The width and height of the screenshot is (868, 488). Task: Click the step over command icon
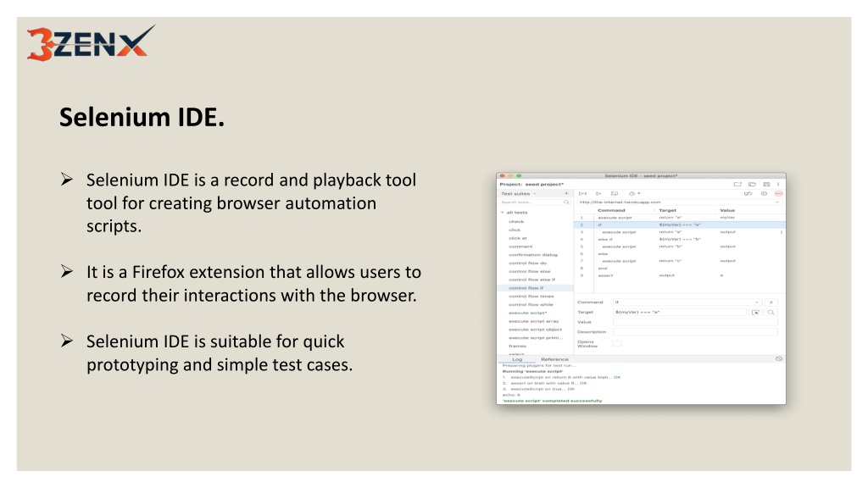click(x=614, y=194)
